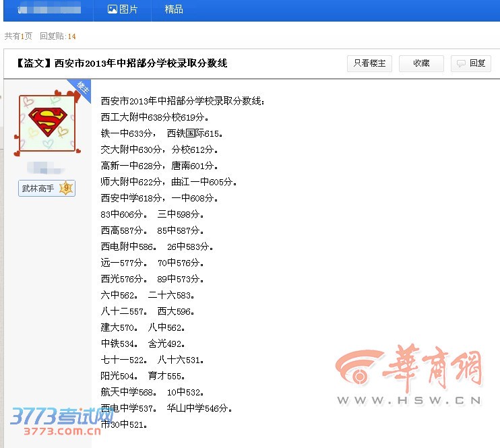
Task: Open the blurred forum name tab
Action: point(49,9)
